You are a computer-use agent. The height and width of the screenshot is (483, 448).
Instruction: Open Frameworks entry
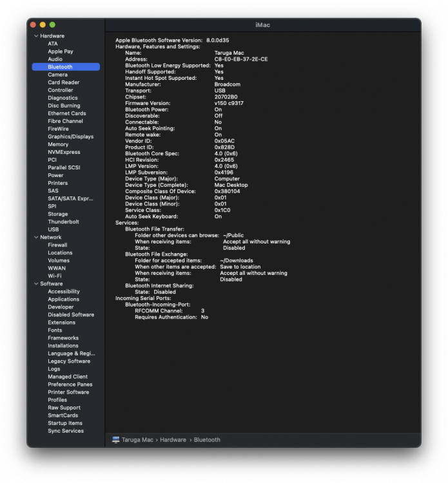click(63, 338)
